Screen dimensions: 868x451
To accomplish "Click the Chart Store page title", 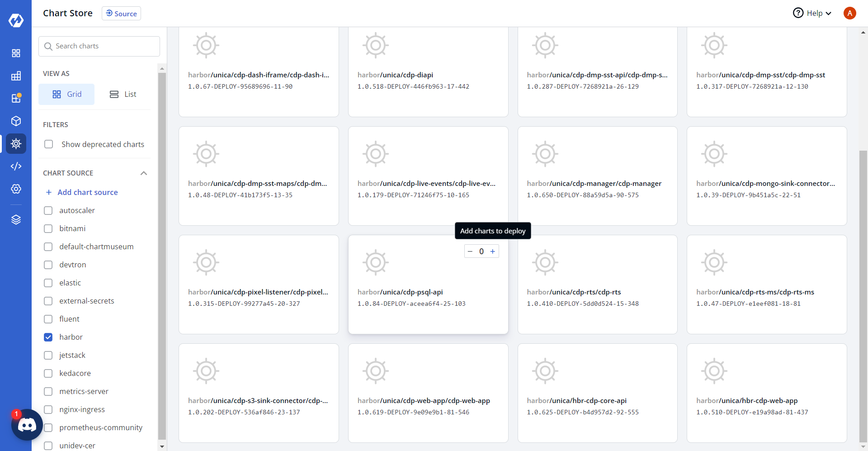I will pos(68,13).
